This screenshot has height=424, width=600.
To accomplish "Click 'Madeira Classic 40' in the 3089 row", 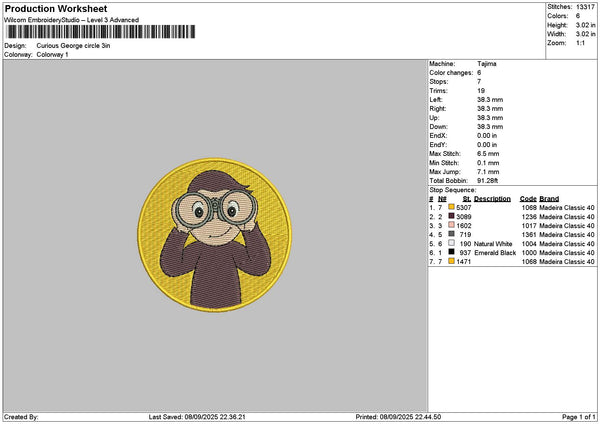I will [567, 217].
